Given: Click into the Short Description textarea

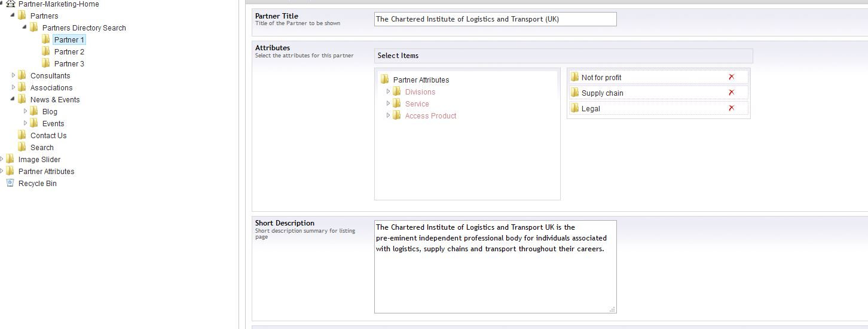Looking at the screenshot, I should [x=495, y=267].
